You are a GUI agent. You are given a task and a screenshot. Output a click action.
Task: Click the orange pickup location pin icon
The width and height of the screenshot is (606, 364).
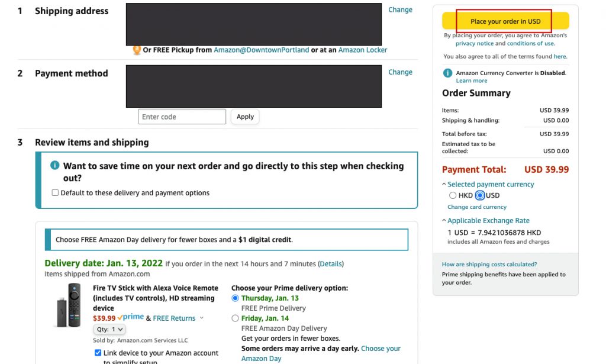pyautogui.click(x=137, y=50)
